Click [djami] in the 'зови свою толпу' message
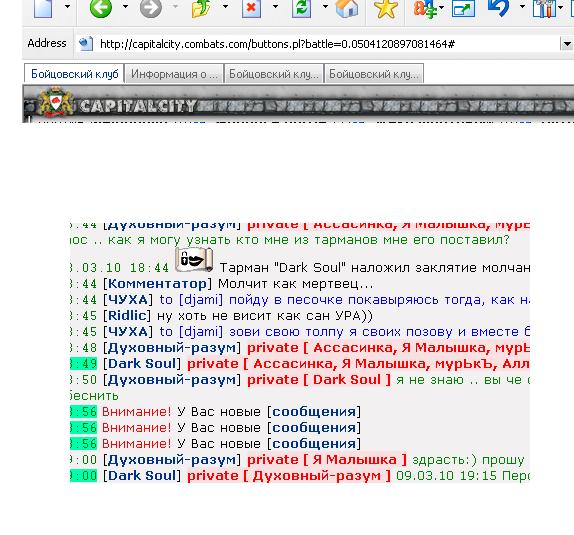This screenshot has width=574, height=535. pyautogui.click(x=201, y=332)
